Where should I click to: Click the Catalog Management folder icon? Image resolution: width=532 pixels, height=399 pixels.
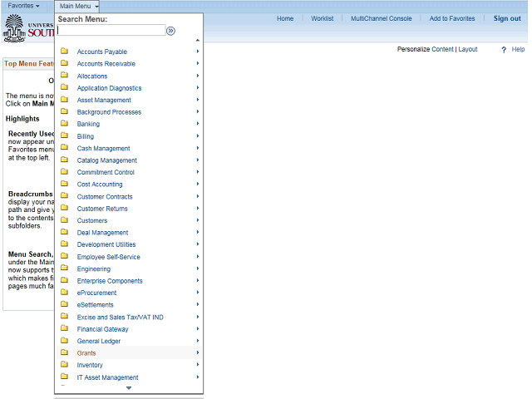[x=65, y=160]
